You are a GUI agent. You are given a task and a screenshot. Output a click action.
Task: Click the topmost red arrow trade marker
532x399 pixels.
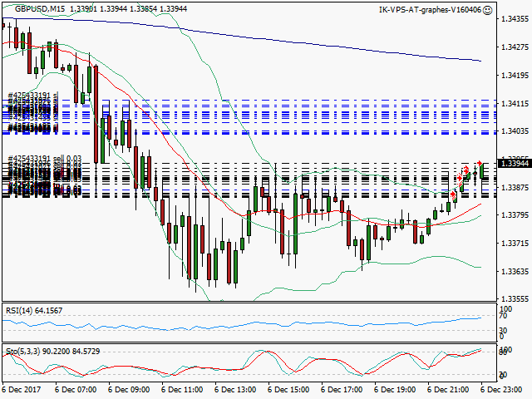480,163
